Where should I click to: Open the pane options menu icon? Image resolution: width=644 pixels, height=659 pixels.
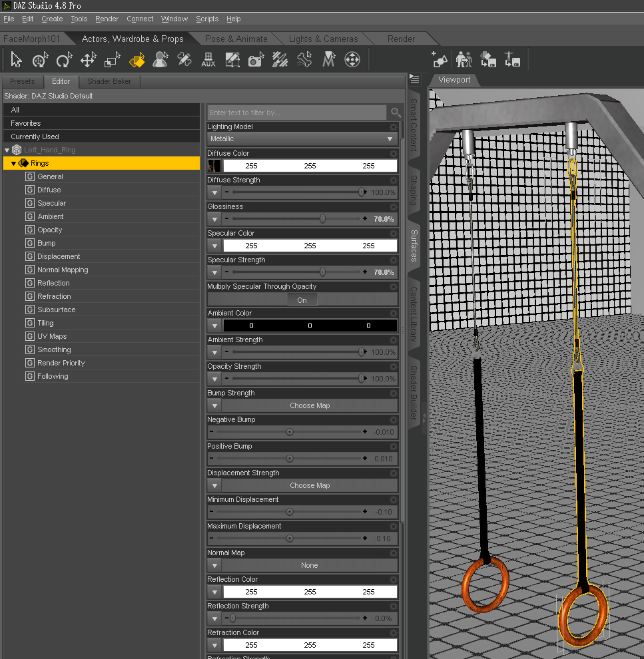tap(414, 79)
